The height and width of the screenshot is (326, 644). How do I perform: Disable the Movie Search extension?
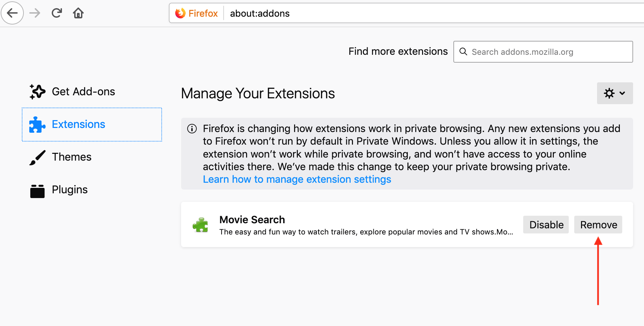tap(546, 225)
